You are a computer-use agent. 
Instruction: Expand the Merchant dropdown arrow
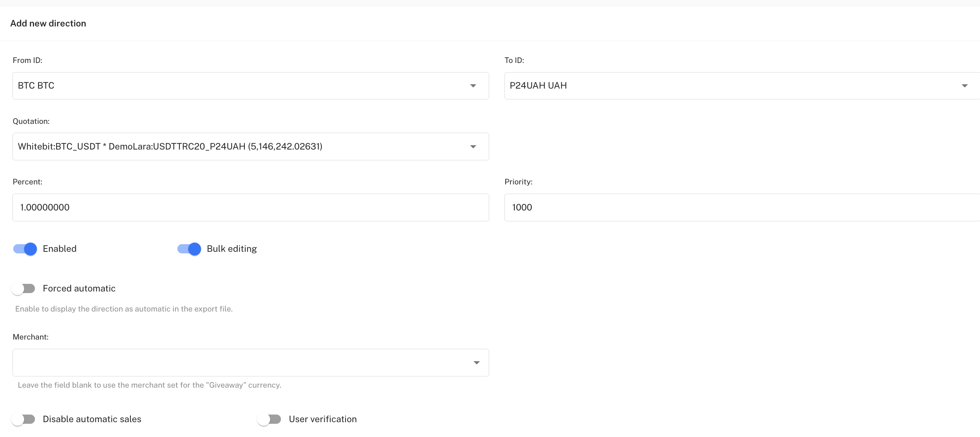476,363
